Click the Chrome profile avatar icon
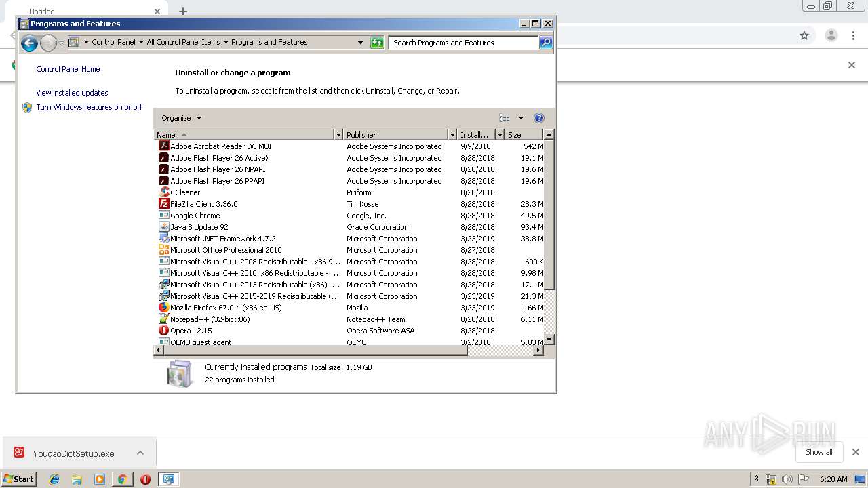The height and width of the screenshot is (488, 868). 831,35
